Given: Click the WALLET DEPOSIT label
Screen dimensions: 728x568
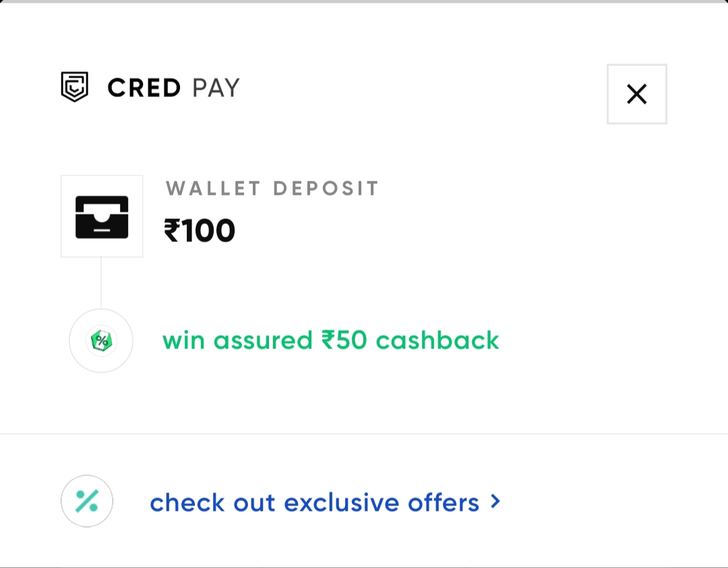Looking at the screenshot, I should coord(272,189).
